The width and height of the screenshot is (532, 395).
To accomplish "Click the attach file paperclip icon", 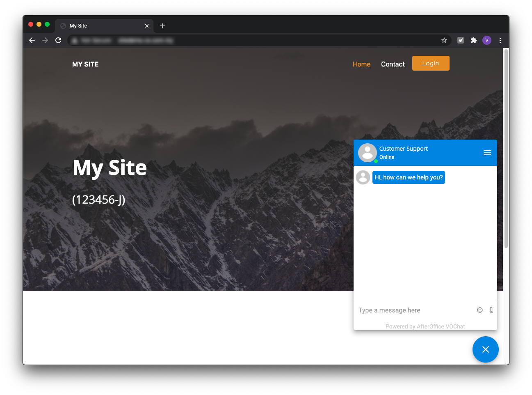I will click(491, 310).
